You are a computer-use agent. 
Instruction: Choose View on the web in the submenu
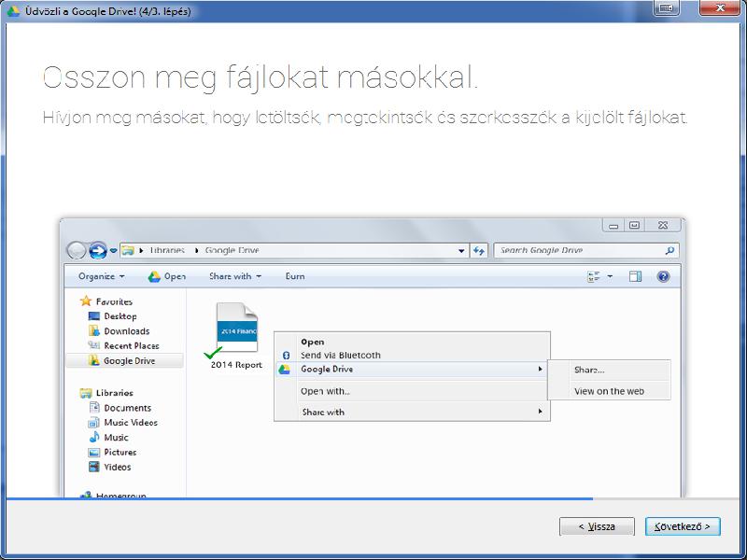[x=610, y=391]
